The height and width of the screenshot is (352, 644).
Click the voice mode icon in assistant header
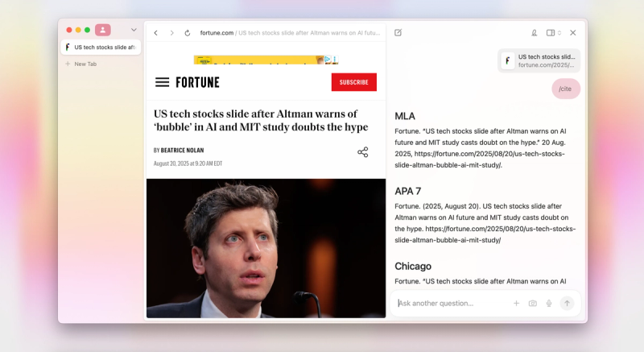click(534, 33)
